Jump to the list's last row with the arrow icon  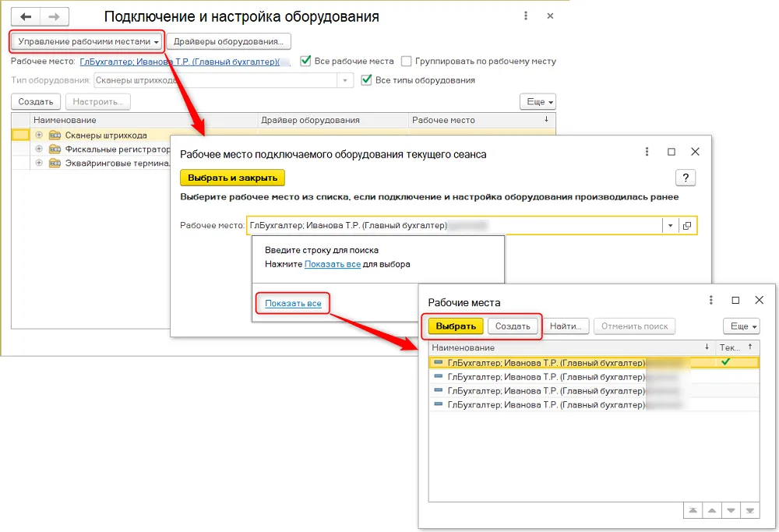tap(749, 510)
